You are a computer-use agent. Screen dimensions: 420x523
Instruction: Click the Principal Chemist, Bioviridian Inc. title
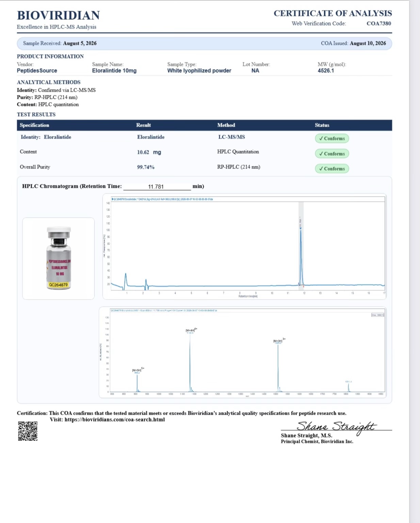(317, 442)
